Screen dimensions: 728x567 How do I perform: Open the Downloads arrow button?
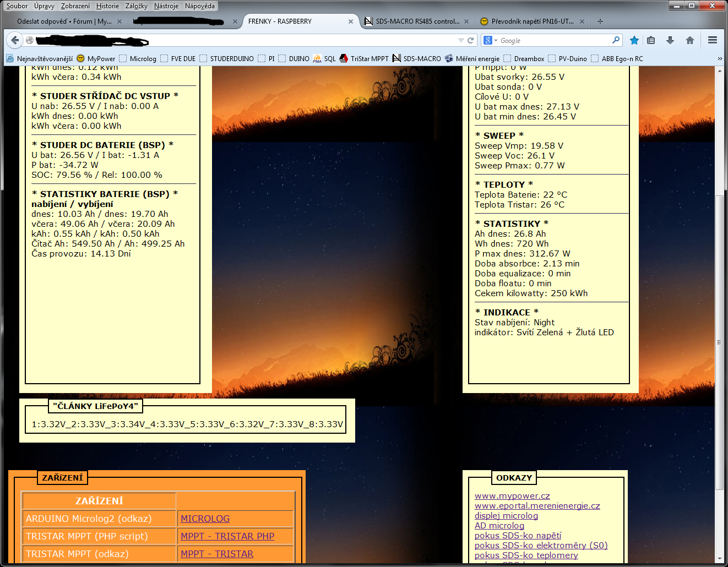(670, 40)
